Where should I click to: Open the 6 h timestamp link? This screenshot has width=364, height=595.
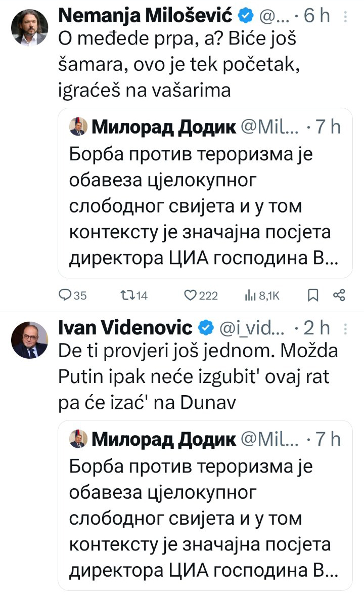(x=317, y=17)
